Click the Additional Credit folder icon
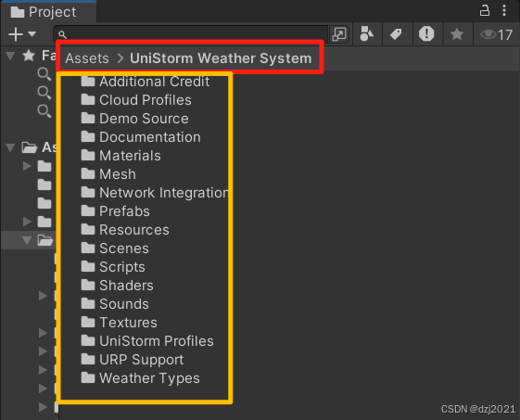Screen dimensions: 520x420 [88, 81]
